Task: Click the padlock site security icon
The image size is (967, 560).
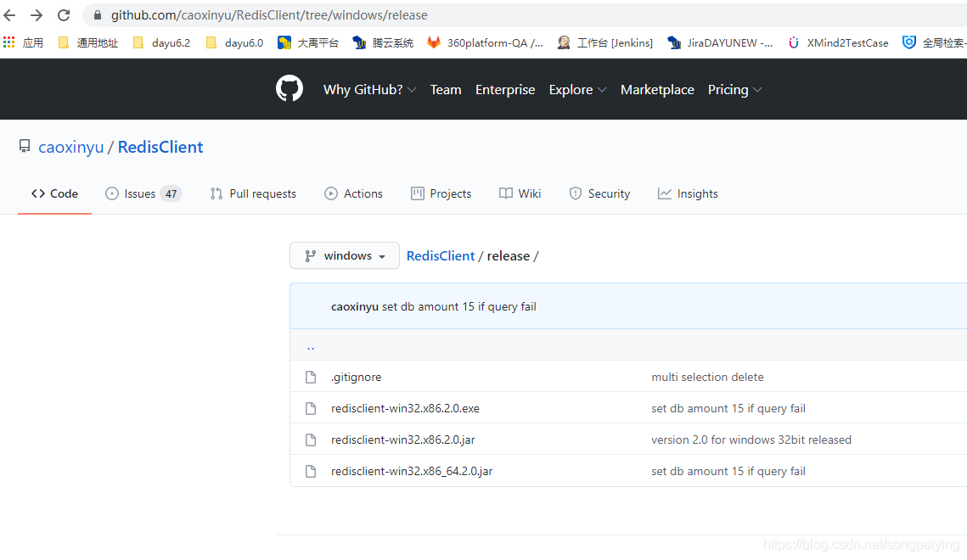Action: coord(98,14)
